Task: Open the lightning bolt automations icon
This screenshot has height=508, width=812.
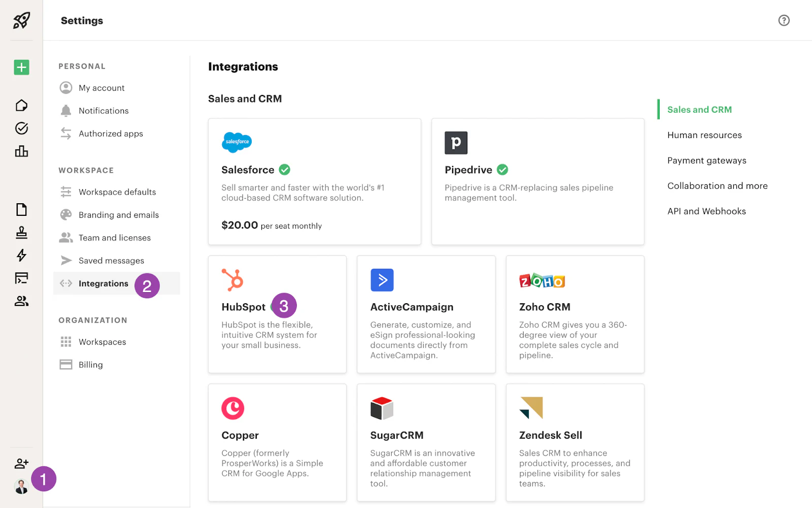Action: tap(21, 255)
